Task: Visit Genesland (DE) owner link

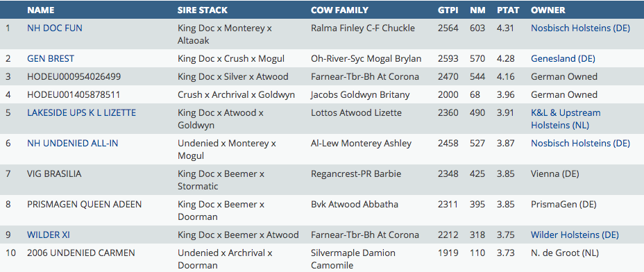Action: 563,59
